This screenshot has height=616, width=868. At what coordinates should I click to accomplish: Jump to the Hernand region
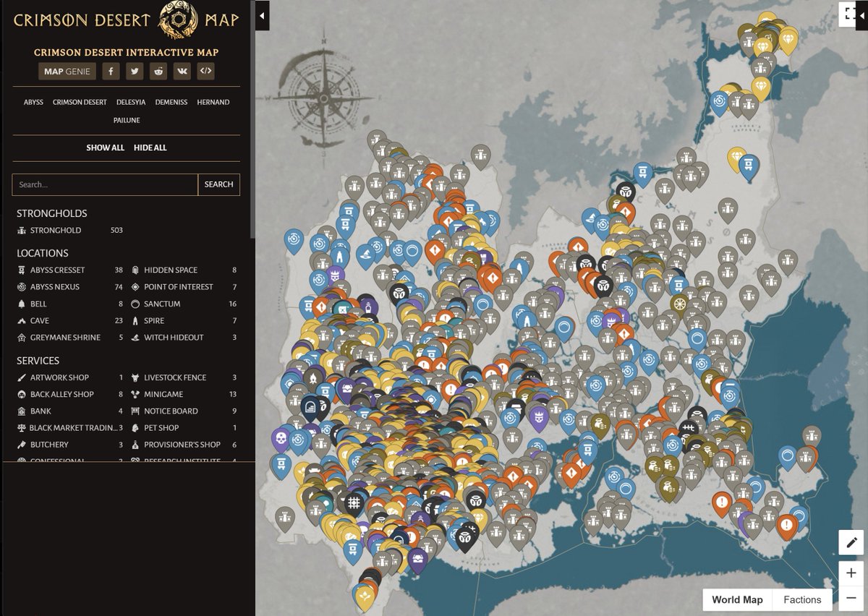tap(213, 102)
